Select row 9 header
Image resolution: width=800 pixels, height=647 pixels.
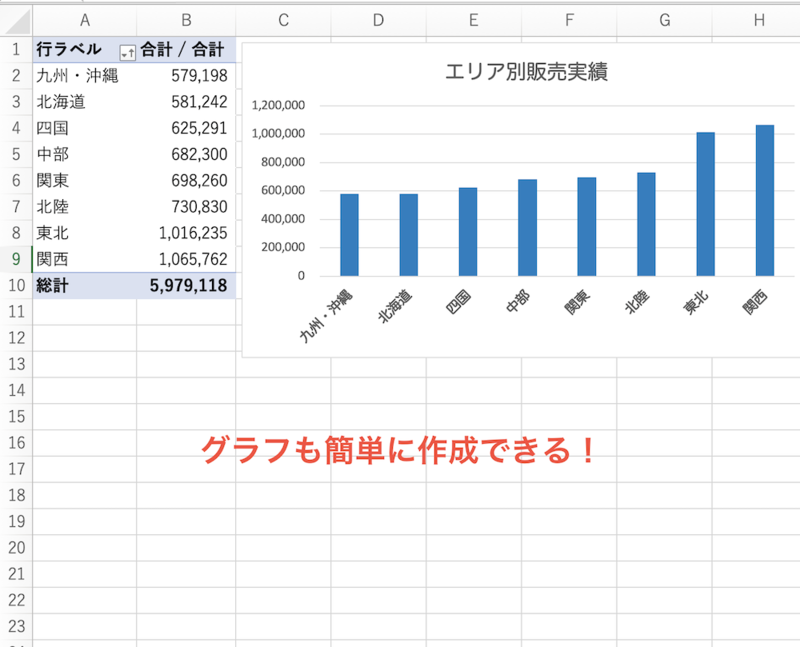click(16, 259)
